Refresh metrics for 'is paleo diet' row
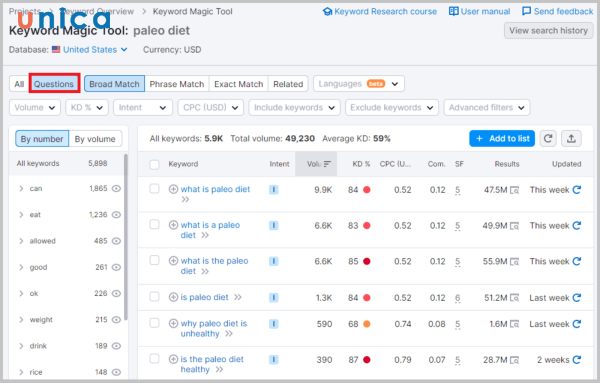The width and height of the screenshot is (600, 383). pyautogui.click(x=577, y=298)
